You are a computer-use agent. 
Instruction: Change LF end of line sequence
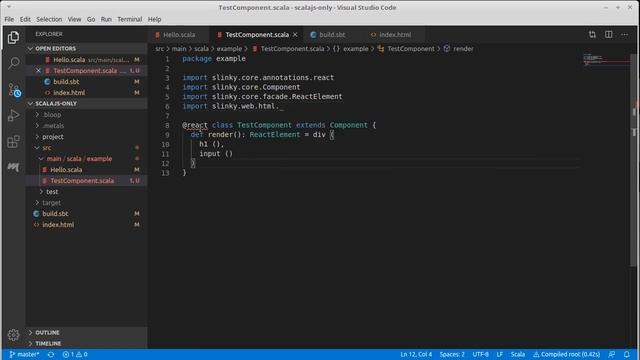[x=500, y=354]
